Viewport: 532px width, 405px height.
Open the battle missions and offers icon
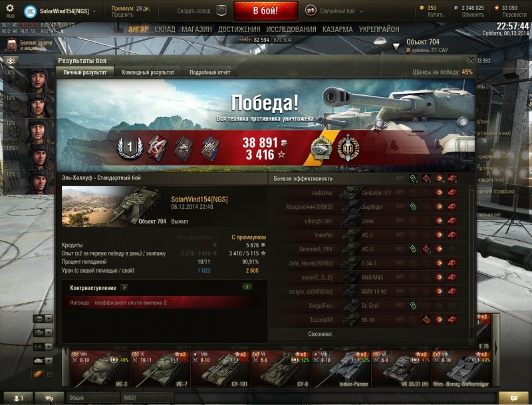[x=11, y=45]
